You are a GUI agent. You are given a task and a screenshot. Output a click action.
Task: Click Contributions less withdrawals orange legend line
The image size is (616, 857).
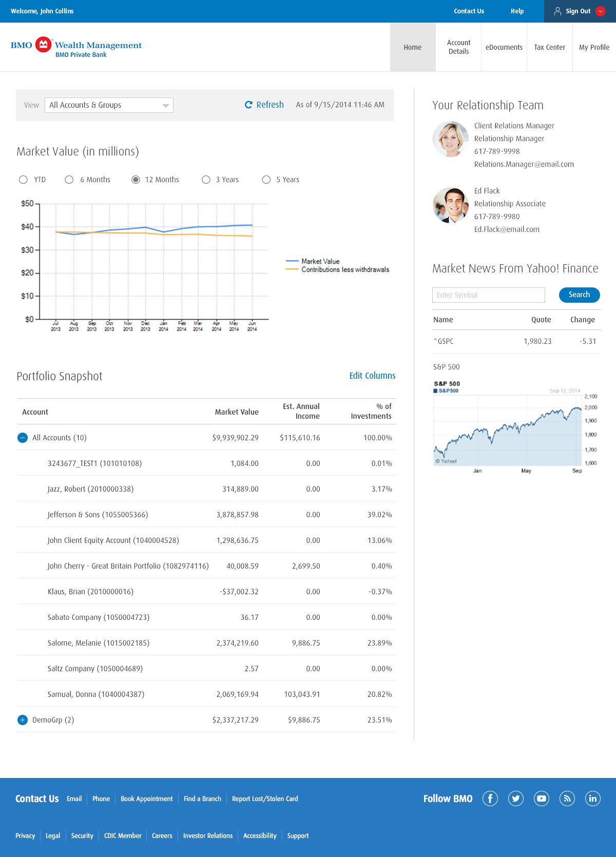tap(292, 269)
